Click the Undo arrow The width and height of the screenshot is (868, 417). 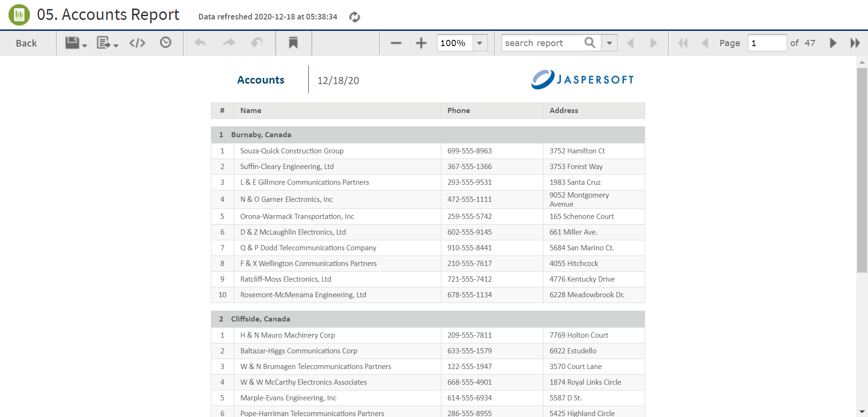[200, 43]
